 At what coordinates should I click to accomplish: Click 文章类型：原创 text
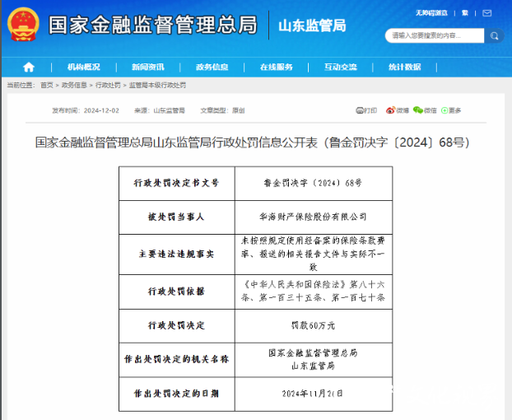point(222,110)
